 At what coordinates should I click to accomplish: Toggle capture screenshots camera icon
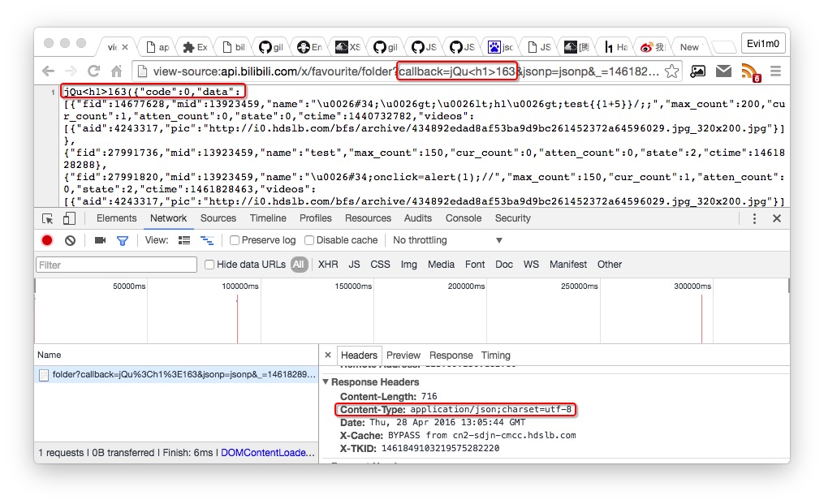[x=100, y=240]
